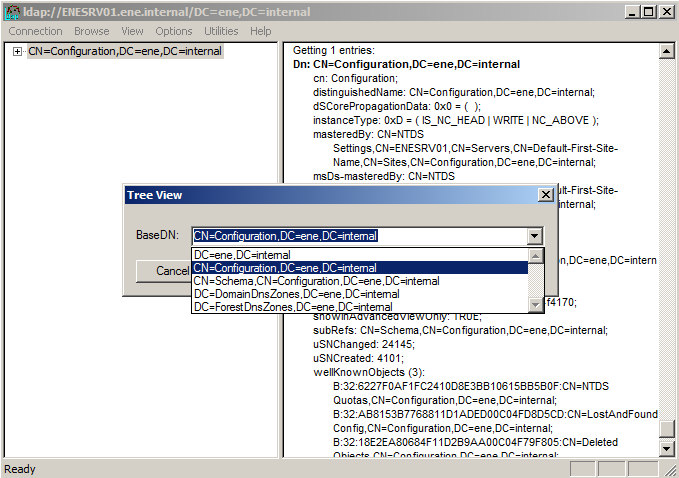The width and height of the screenshot is (679, 478).
Task: Open the Utilities menu
Action: point(221,31)
